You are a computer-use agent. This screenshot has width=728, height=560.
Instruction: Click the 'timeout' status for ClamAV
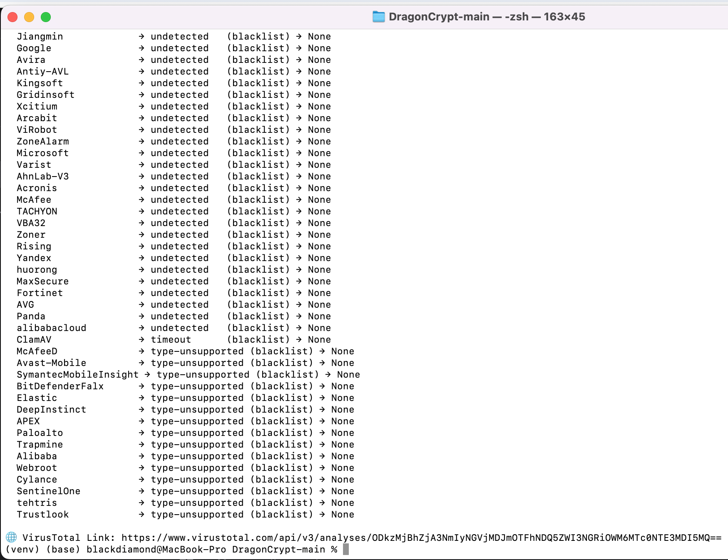171,340
